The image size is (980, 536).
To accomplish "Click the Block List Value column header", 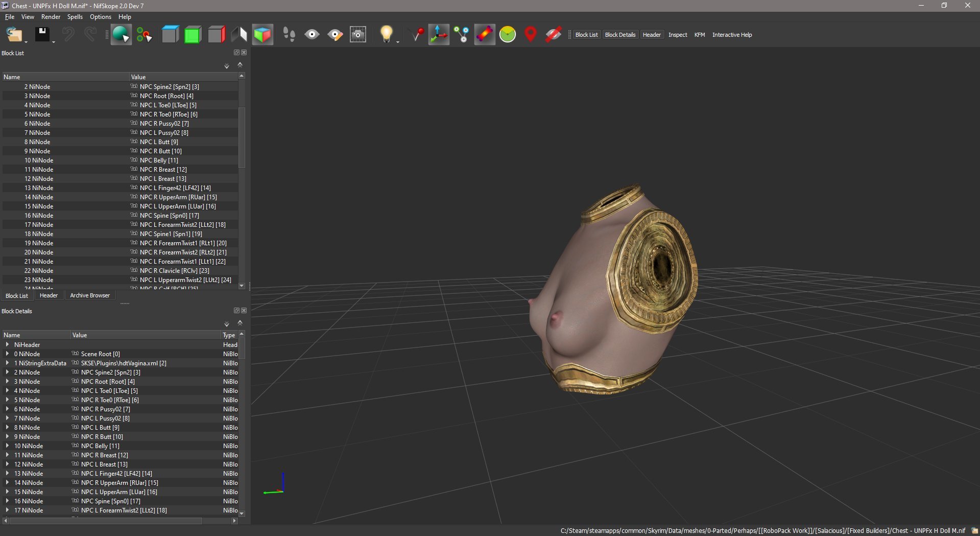I will [x=183, y=77].
